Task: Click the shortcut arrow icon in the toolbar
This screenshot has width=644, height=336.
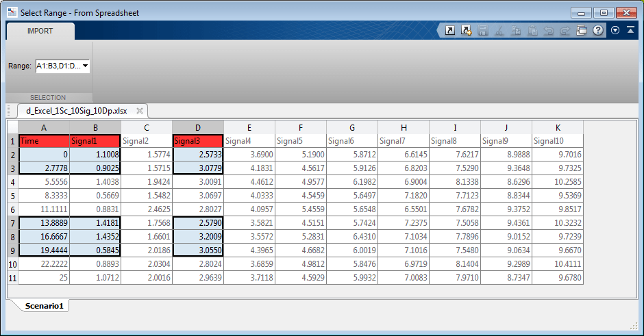Action: [450, 30]
